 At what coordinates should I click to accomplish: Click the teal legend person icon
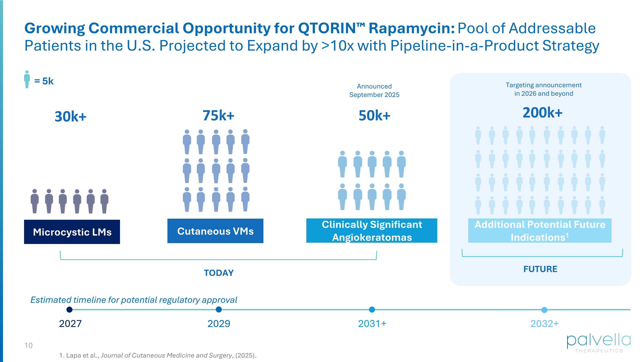click(x=27, y=79)
